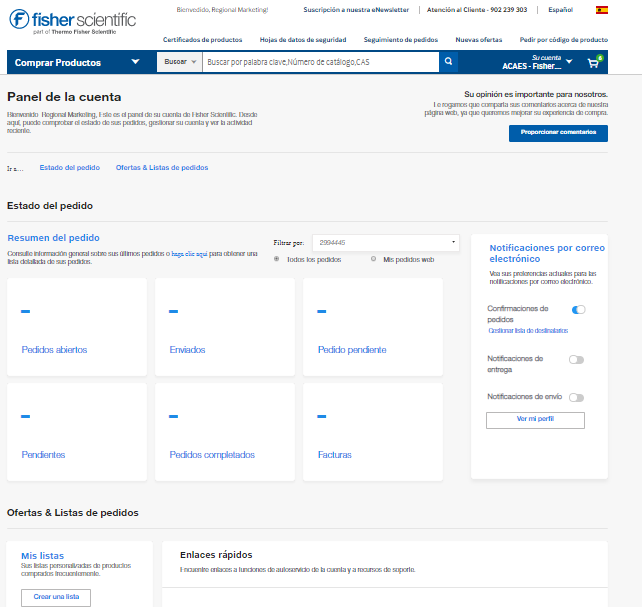Click the Spain flag icon
Screen dimensions: 642x607
(602, 10)
